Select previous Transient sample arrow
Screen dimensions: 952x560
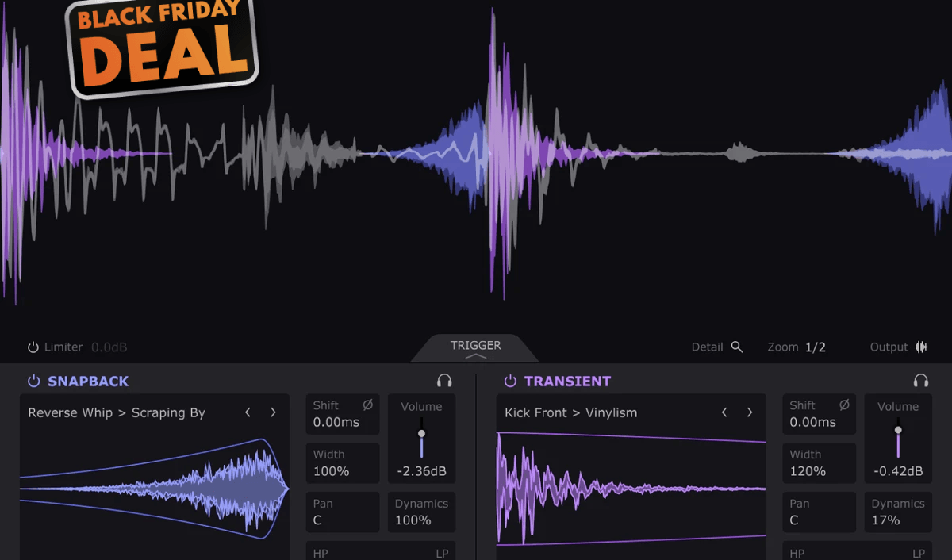pyautogui.click(x=724, y=412)
